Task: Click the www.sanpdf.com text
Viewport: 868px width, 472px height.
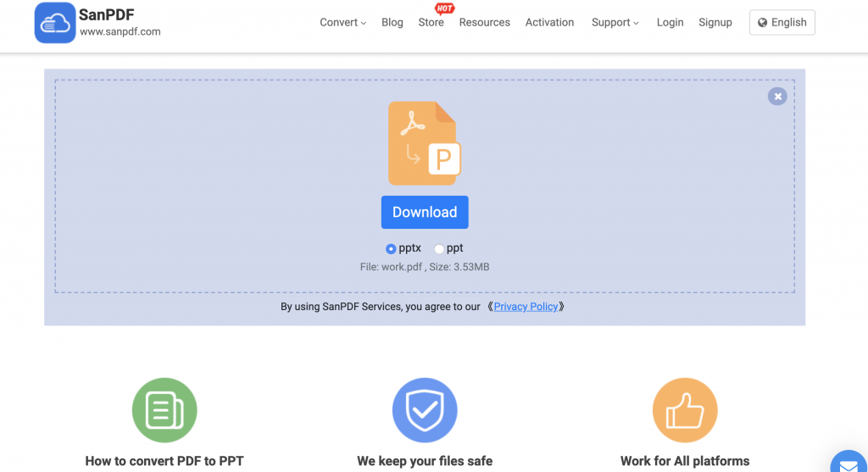Action: coord(120,31)
